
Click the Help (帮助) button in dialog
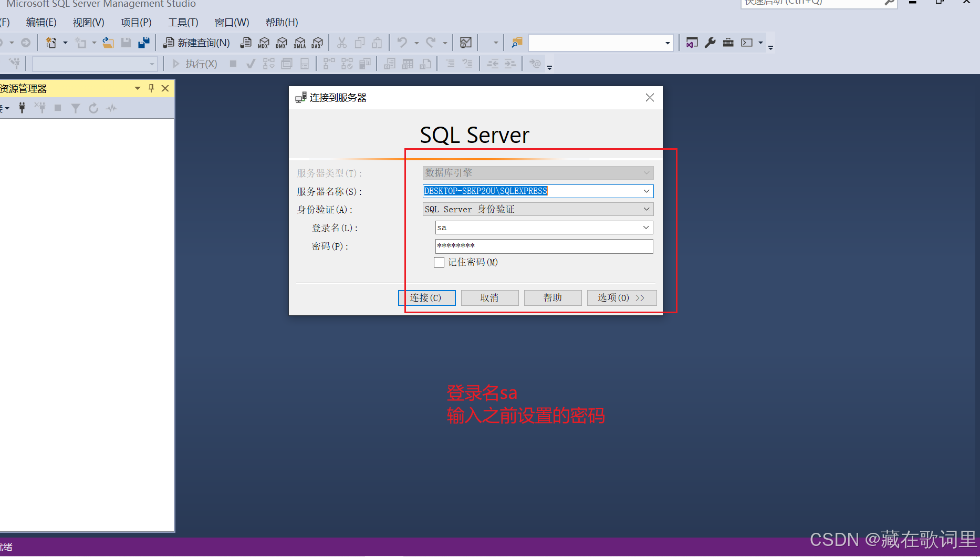(552, 298)
